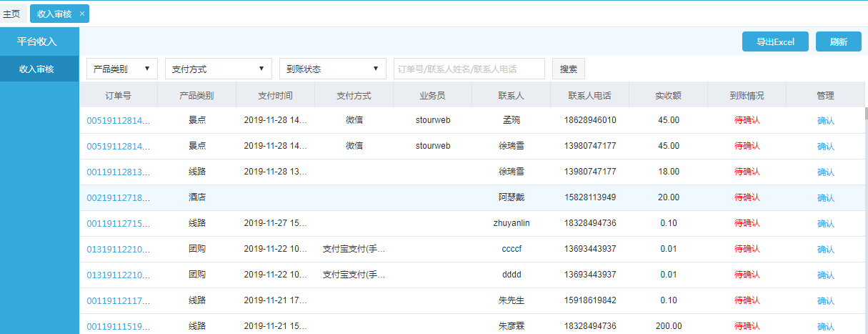Viewport: 868px width, 334px height.
Task: Open the first order number link
Action: click(119, 120)
